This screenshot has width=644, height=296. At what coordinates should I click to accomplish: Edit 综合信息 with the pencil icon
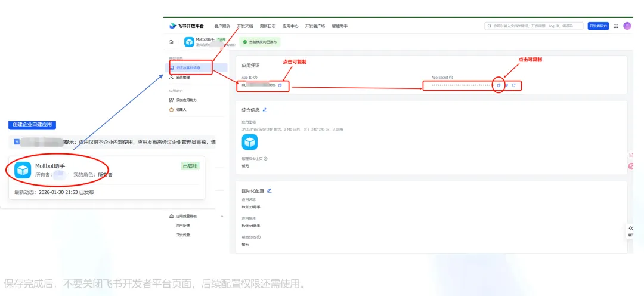pyautogui.click(x=265, y=110)
